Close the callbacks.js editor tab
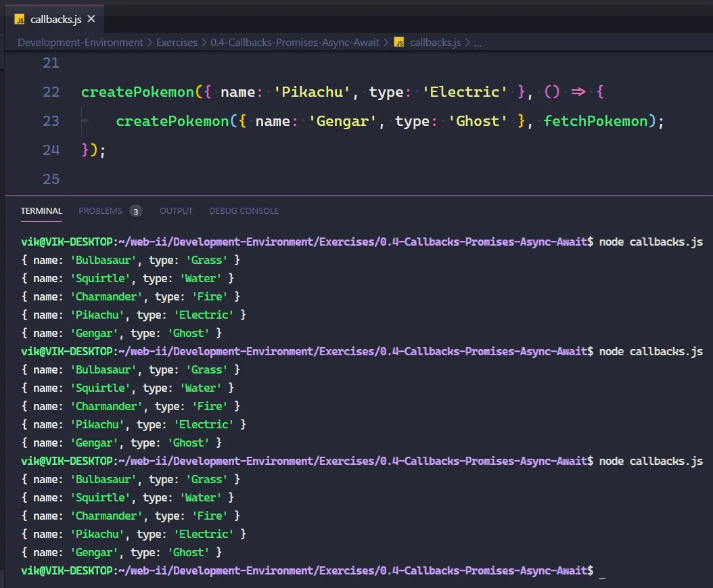The image size is (713, 588). 91,19
